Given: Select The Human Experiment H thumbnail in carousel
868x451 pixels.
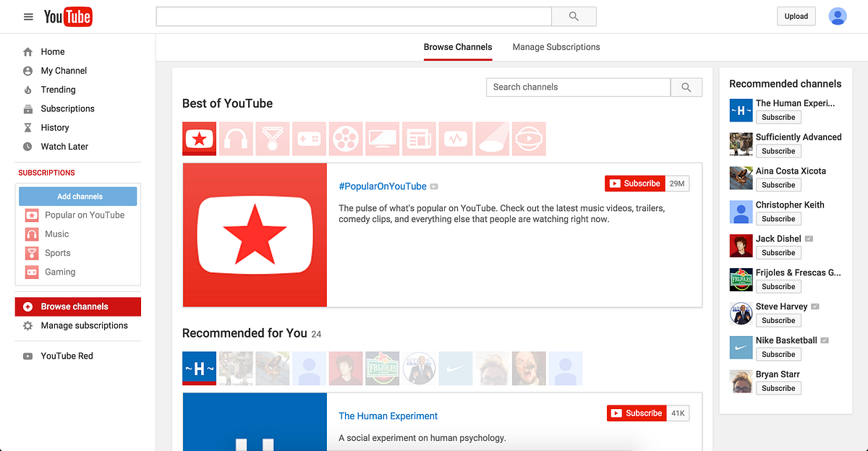Looking at the screenshot, I should click(200, 369).
